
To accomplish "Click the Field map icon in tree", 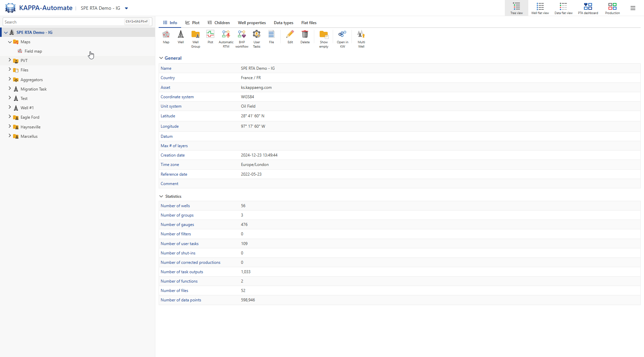I will (x=20, y=51).
